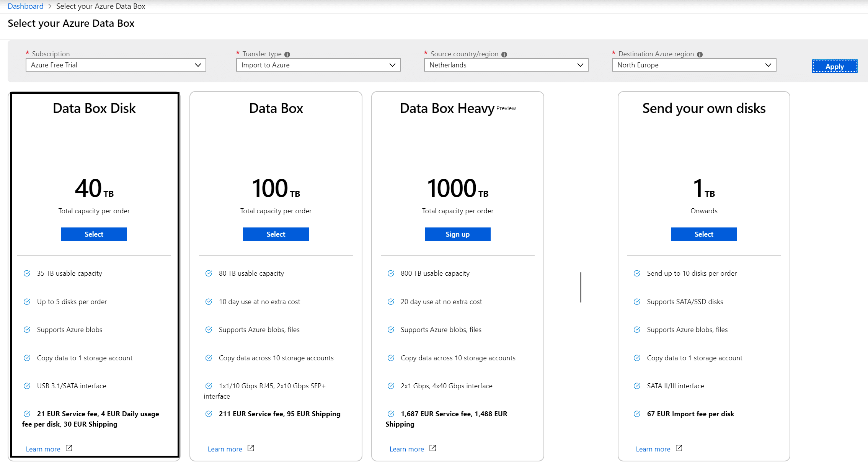Click the external link icon beside Data Box Disk Learn more

pyautogui.click(x=69, y=448)
